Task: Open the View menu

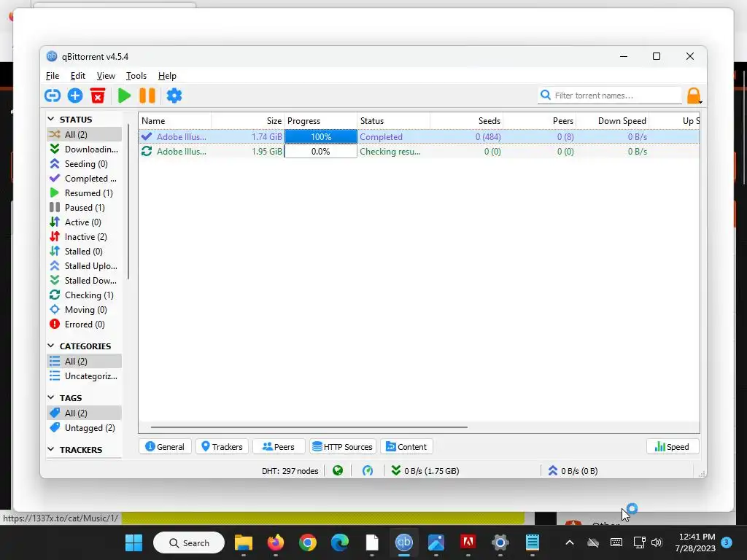Action: pyautogui.click(x=106, y=76)
